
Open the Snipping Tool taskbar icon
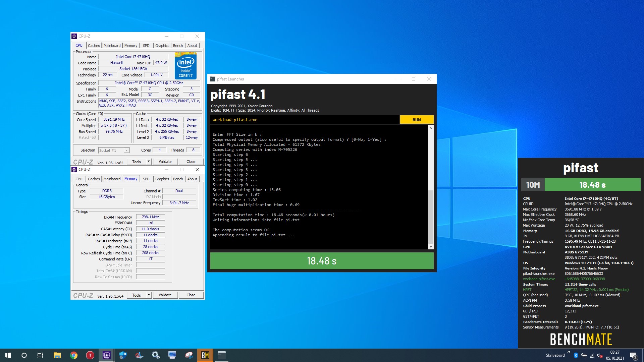point(189,355)
